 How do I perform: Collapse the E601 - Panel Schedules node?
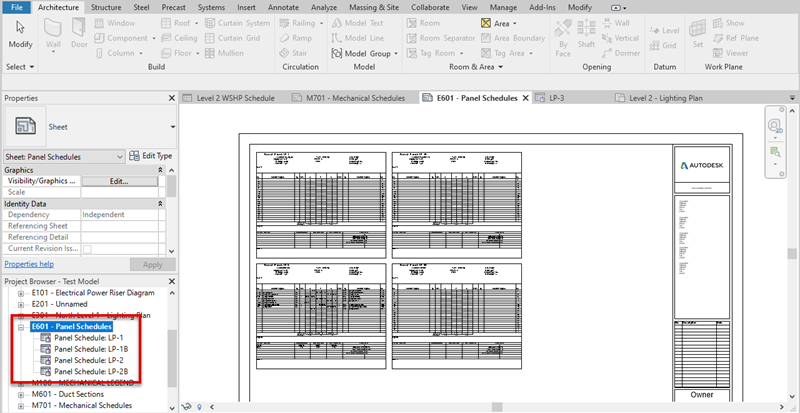coord(22,326)
